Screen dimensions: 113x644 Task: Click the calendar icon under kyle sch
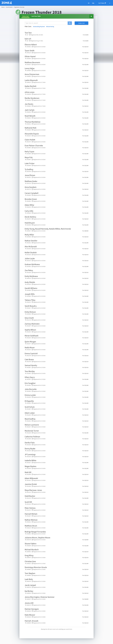coord(30,41)
